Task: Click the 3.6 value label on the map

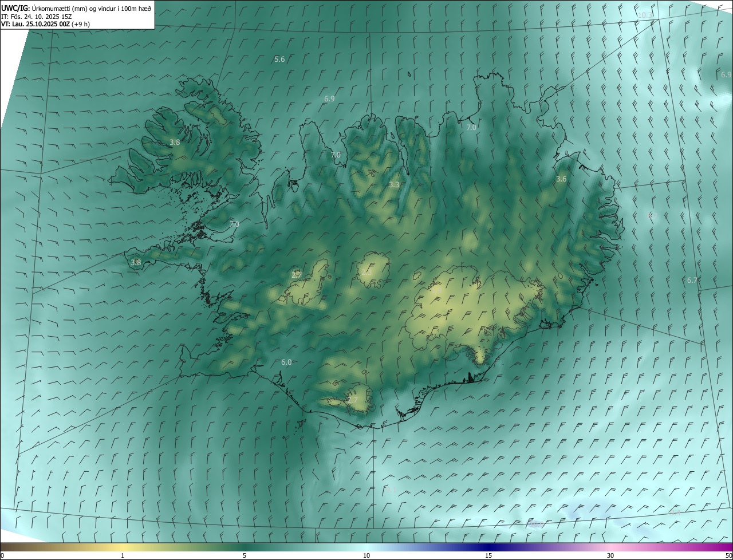Action: tap(561, 179)
